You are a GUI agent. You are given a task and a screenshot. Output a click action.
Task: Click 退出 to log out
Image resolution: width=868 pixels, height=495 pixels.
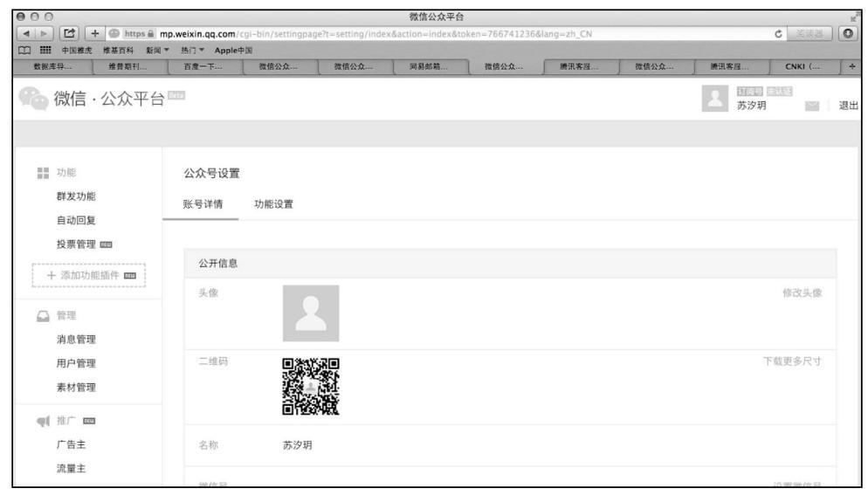click(848, 106)
